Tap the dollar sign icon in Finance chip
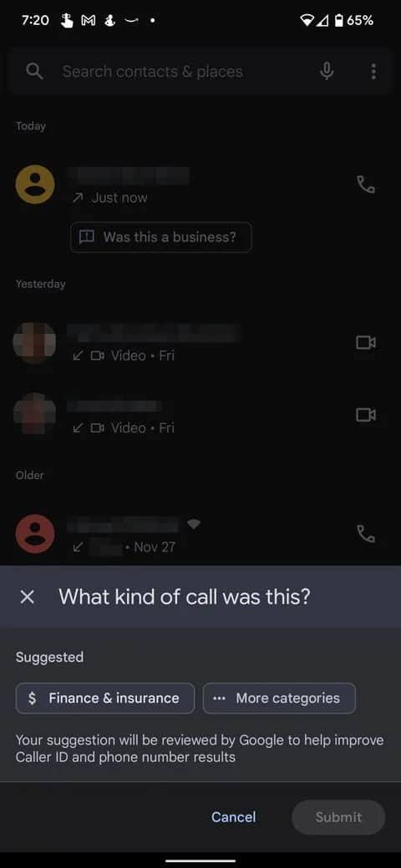Screen dimensions: 401x868 point(32,698)
